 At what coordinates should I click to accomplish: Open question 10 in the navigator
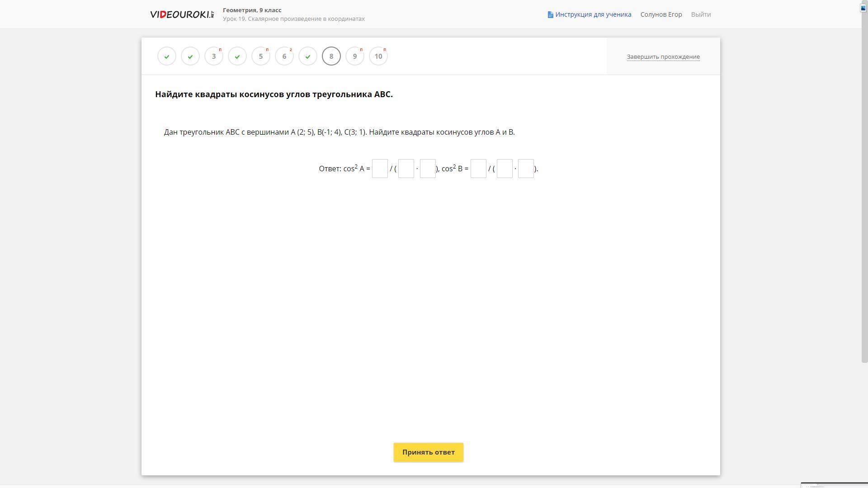click(378, 56)
